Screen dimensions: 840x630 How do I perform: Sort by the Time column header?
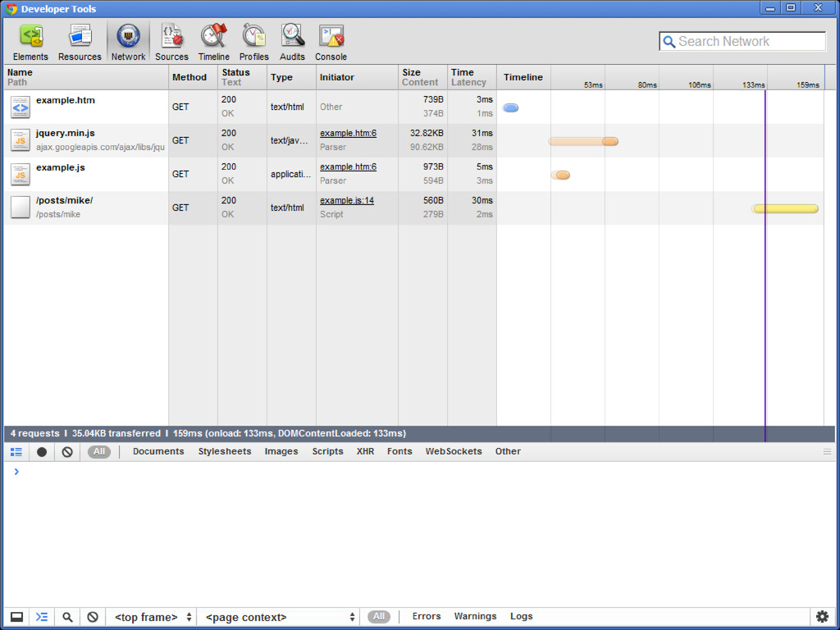(x=472, y=77)
